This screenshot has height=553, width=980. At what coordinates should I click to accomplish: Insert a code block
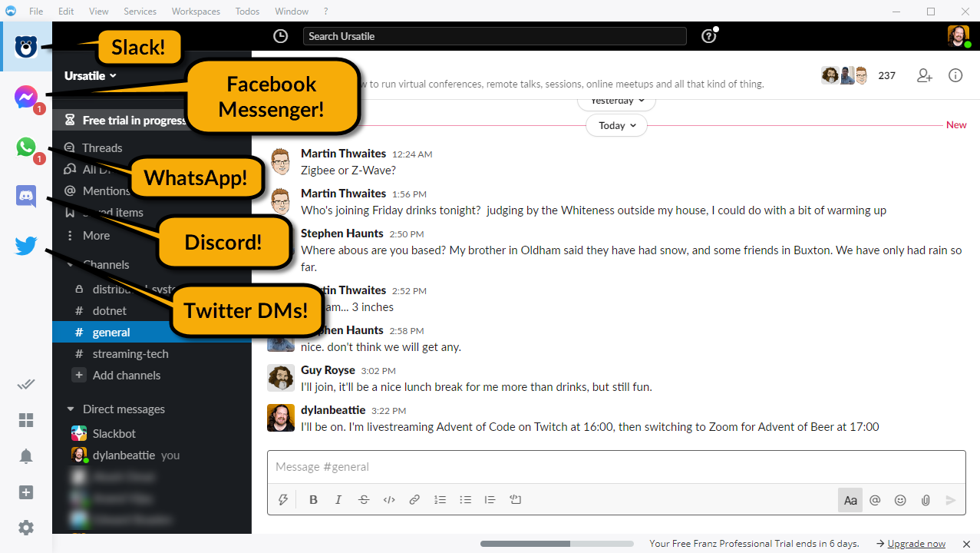(x=516, y=500)
